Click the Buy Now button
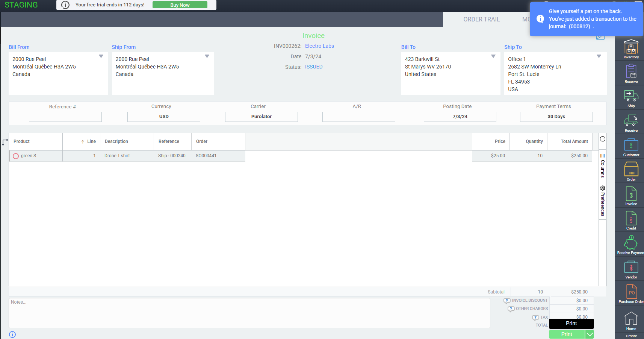644x339 pixels. coord(180,5)
